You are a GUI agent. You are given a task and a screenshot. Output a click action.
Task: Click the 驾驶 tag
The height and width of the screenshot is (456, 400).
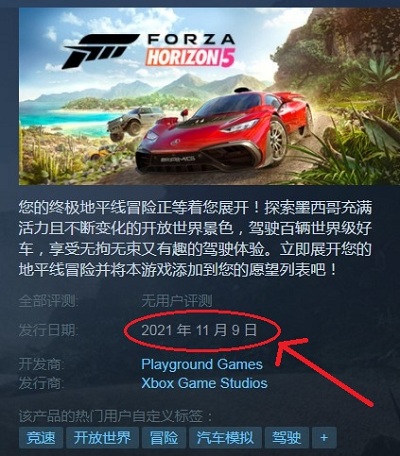286,438
